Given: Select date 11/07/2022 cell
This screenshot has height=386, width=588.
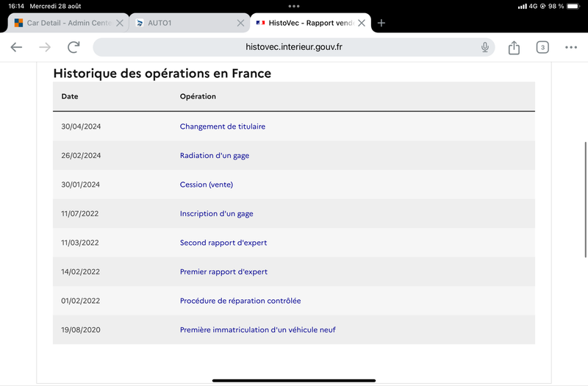Looking at the screenshot, I should pyautogui.click(x=80, y=213).
